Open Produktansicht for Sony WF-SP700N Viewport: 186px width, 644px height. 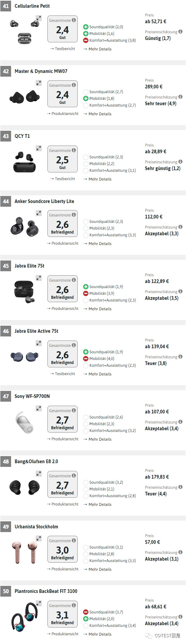63,439
